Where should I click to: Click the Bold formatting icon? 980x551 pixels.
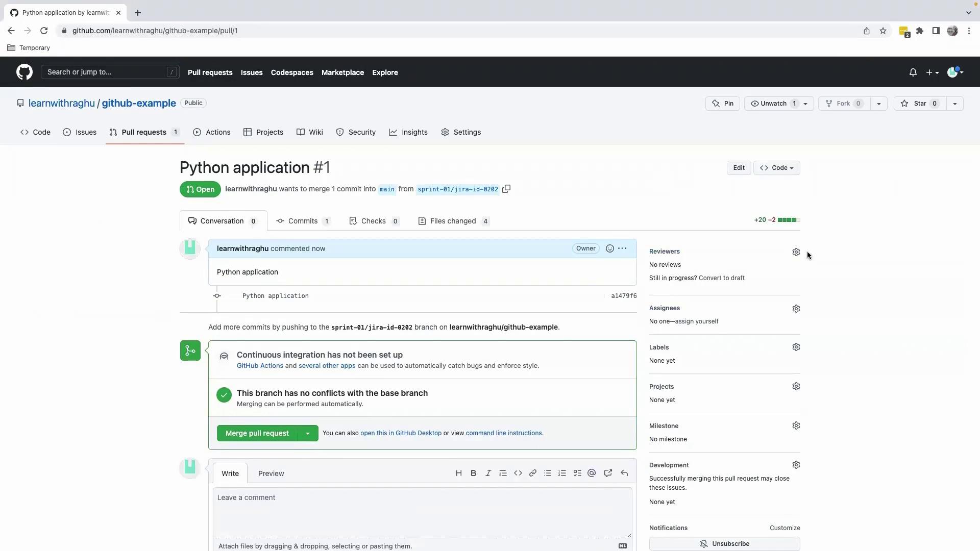(x=473, y=473)
